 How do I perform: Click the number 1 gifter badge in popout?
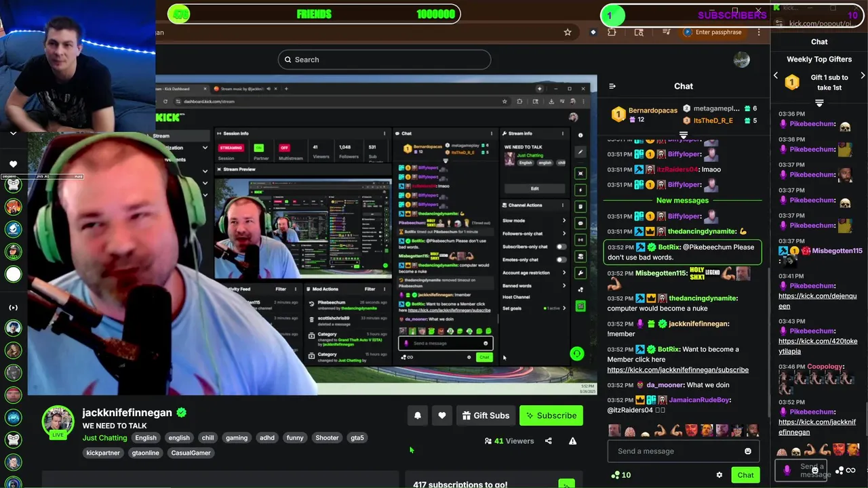[x=792, y=83]
